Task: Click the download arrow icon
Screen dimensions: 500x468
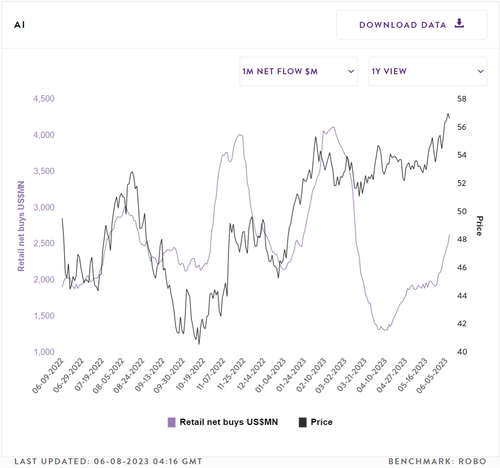Action: click(x=459, y=23)
